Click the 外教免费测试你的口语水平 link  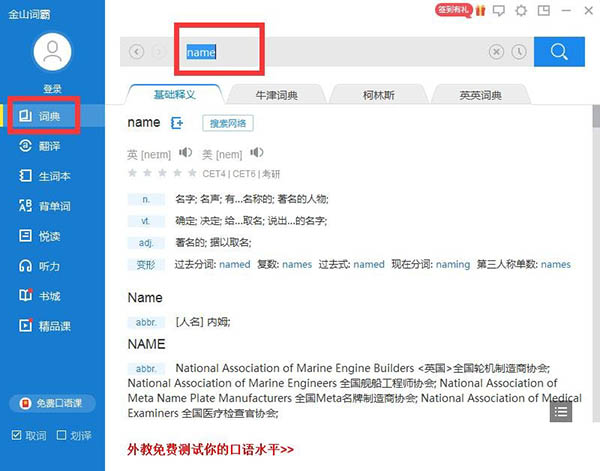210,450
